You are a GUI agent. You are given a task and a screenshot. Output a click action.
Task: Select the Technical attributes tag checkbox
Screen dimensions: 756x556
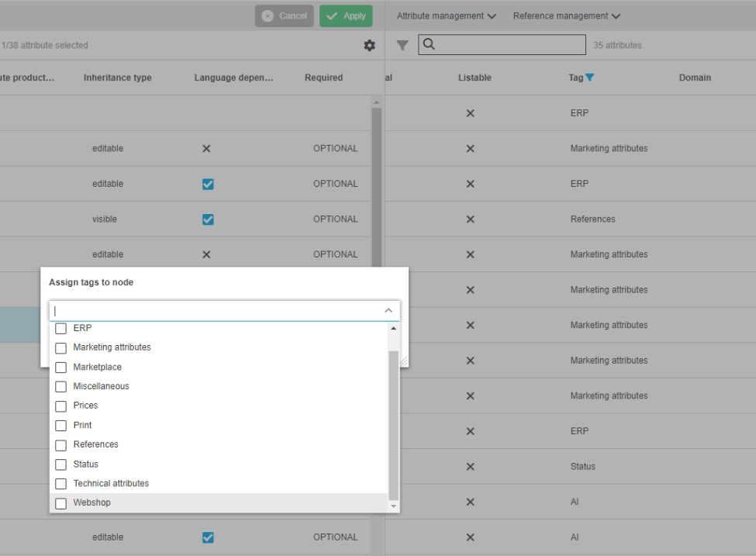[61, 484]
